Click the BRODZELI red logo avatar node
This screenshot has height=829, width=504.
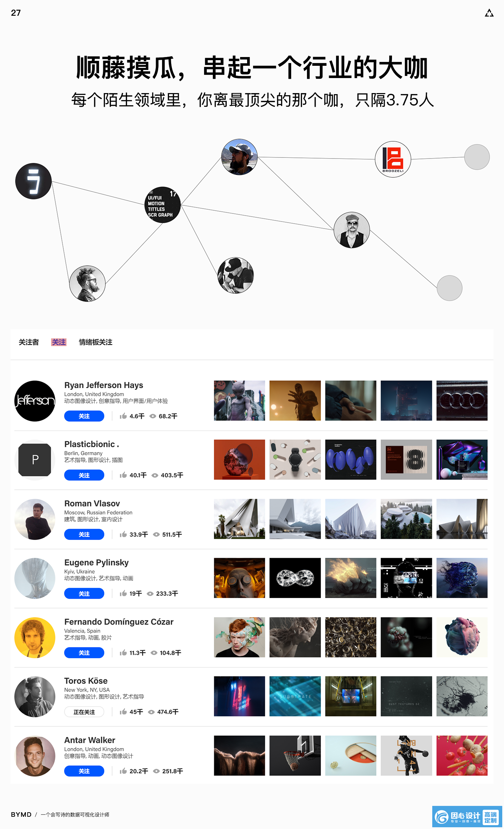pos(393,159)
